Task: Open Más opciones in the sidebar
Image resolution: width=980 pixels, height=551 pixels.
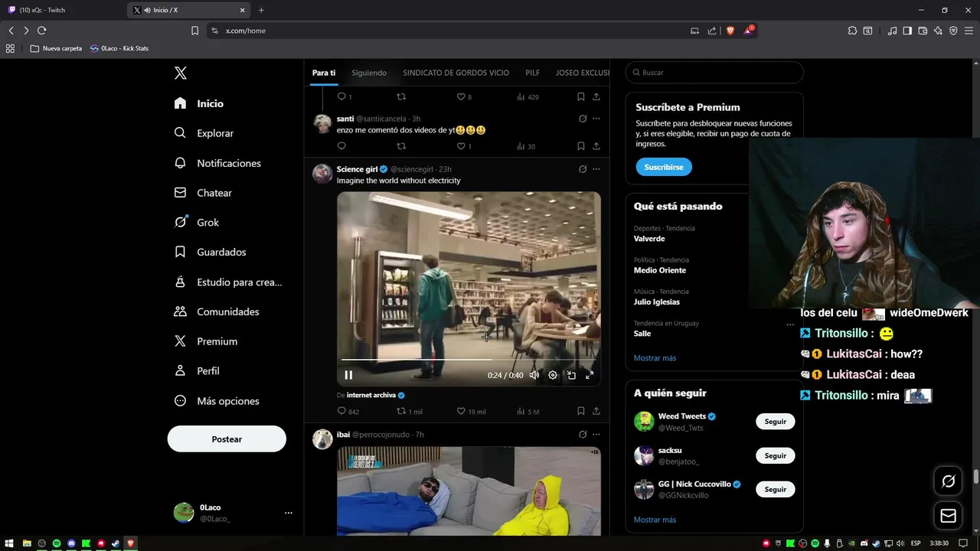Action: click(217, 401)
